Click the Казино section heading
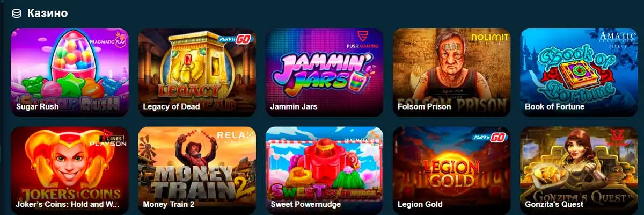This screenshot has height=215, width=644. coord(48,13)
